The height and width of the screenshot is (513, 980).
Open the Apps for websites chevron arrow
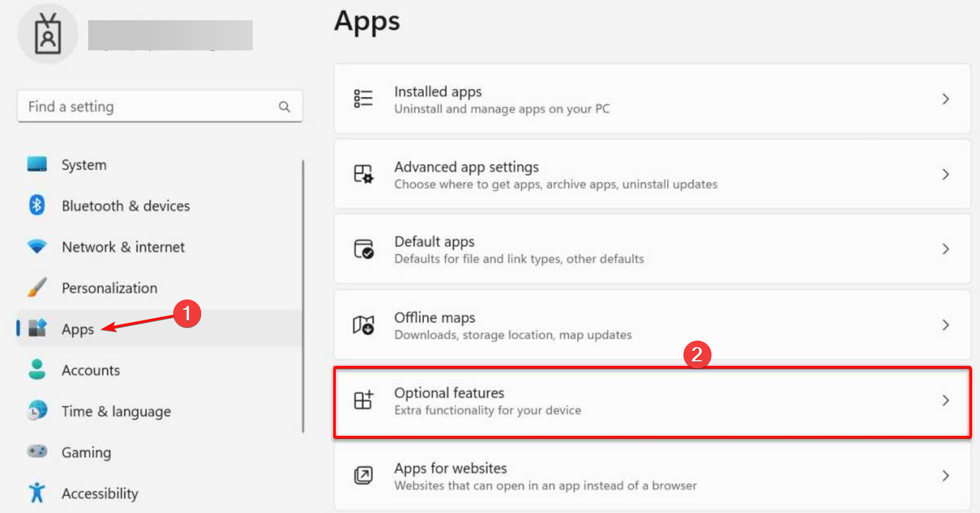click(945, 476)
